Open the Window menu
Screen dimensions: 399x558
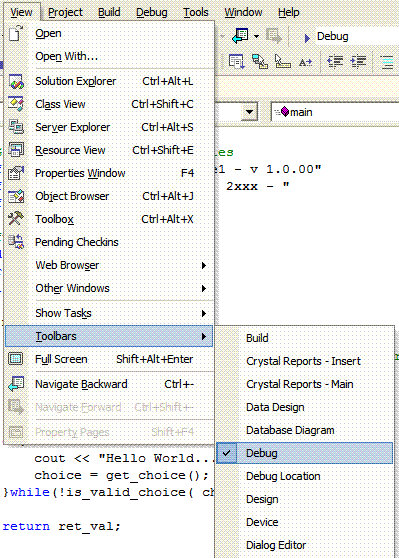243,12
